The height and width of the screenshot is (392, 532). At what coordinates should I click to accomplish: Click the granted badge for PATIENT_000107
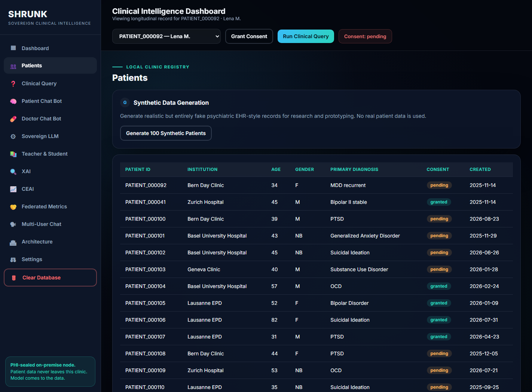439,337
